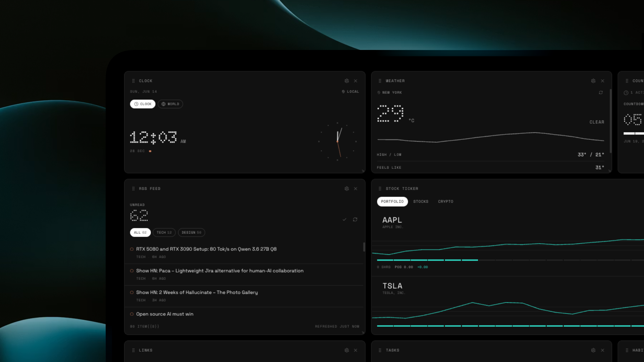Screen dimensions: 644x362
Task: Grab the Stock Ticker drag handle
Action: pyautogui.click(x=380, y=189)
